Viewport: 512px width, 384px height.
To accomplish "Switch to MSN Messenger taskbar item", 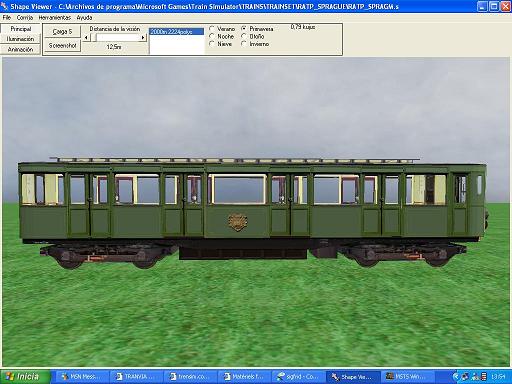I will (82, 377).
